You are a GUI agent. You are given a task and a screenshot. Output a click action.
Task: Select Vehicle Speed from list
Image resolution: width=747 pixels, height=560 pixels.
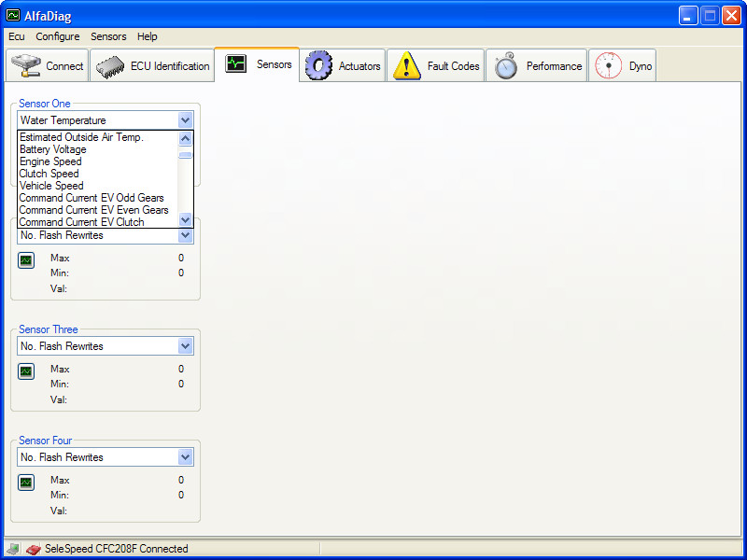coord(98,186)
